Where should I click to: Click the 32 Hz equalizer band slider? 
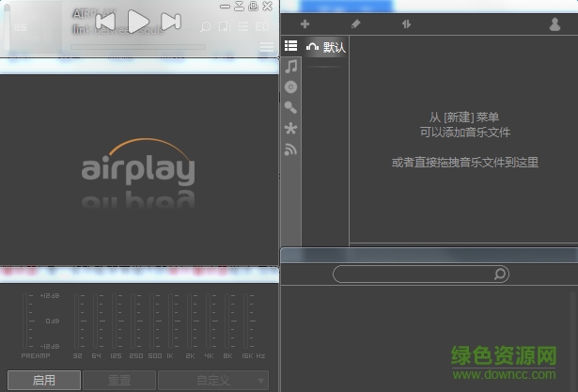coord(77,321)
